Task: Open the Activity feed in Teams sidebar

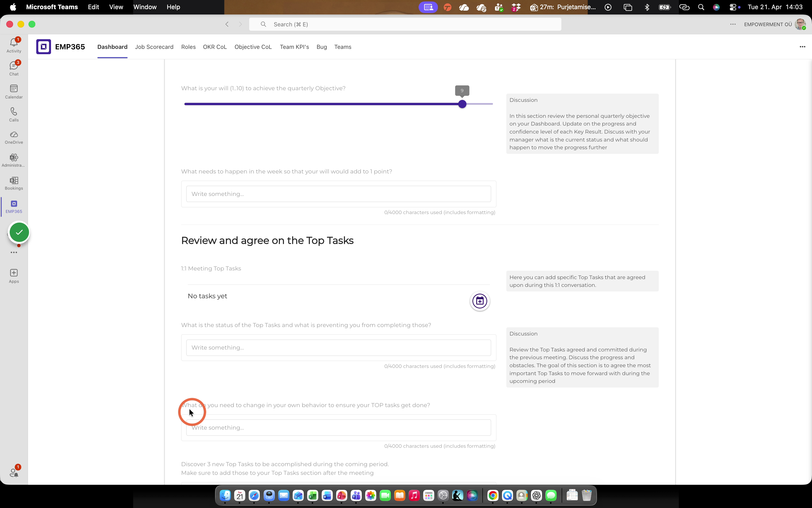Action: pyautogui.click(x=14, y=45)
